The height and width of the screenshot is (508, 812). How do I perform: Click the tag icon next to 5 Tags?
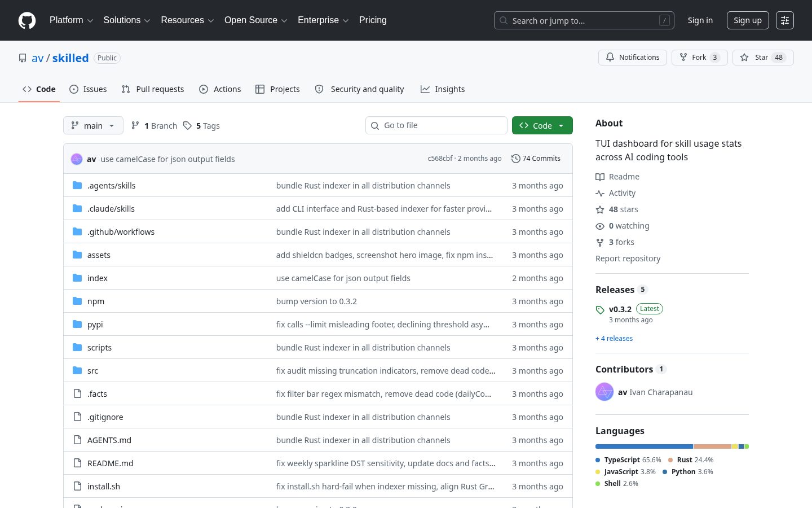point(188,125)
